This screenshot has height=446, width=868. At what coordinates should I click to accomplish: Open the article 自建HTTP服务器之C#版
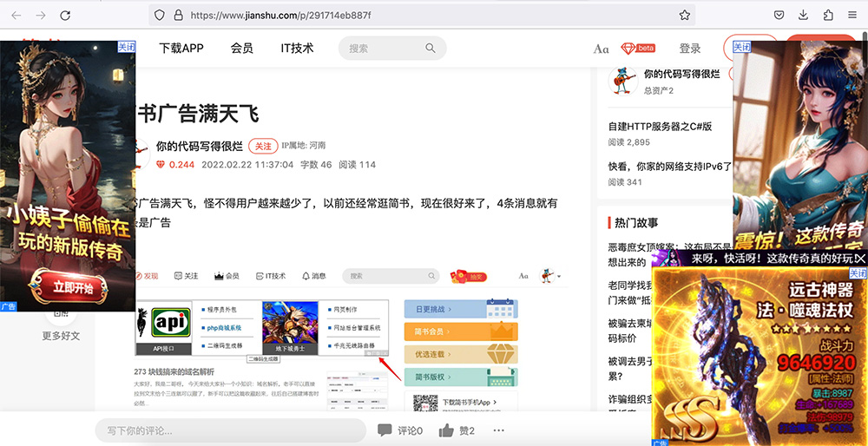[x=660, y=127]
